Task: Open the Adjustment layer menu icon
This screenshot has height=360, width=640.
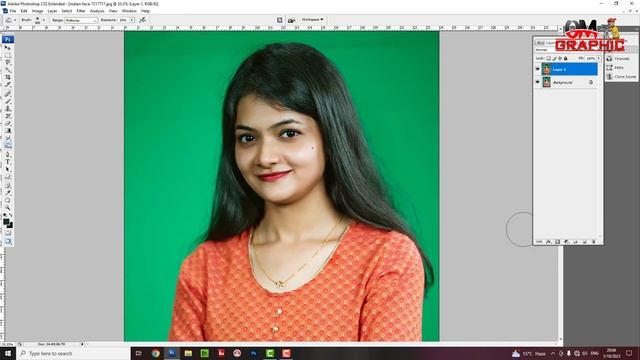Action: click(x=566, y=242)
